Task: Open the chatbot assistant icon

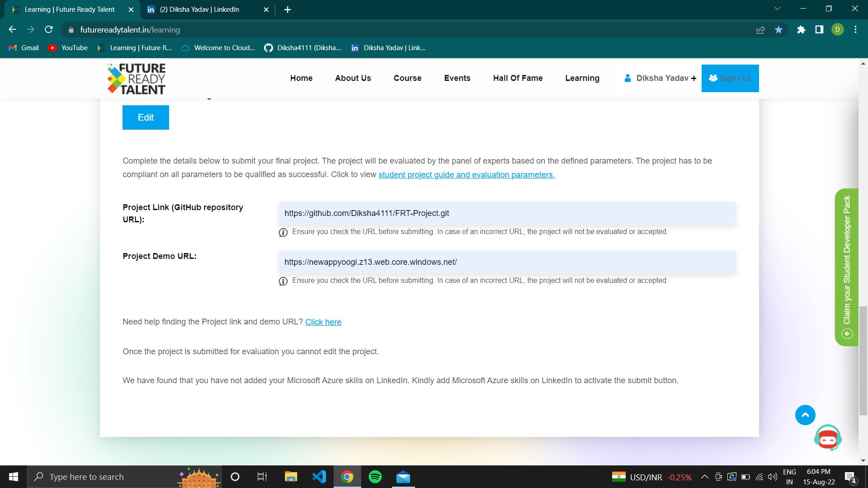Action: click(x=827, y=437)
